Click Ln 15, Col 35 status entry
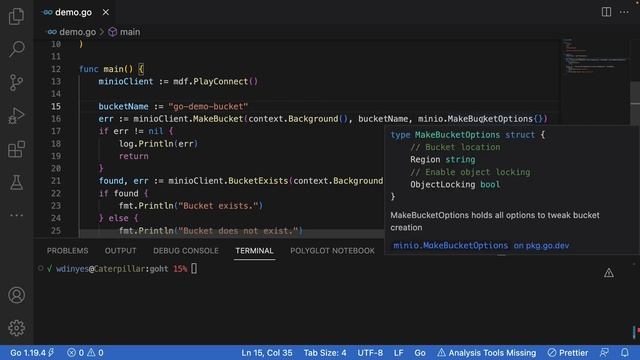Screen dimensions: 640x360 pyautogui.click(x=267, y=353)
